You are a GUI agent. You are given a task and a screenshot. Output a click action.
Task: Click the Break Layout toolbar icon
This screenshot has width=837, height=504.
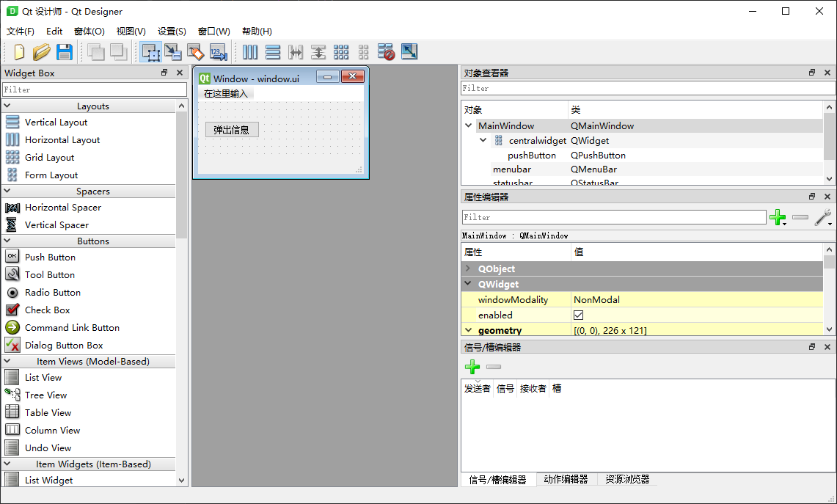pos(386,52)
